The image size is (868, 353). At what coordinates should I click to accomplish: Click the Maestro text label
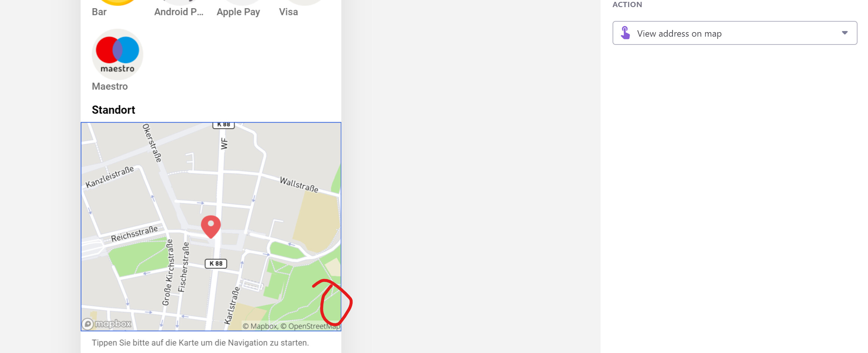[x=110, y=86]
